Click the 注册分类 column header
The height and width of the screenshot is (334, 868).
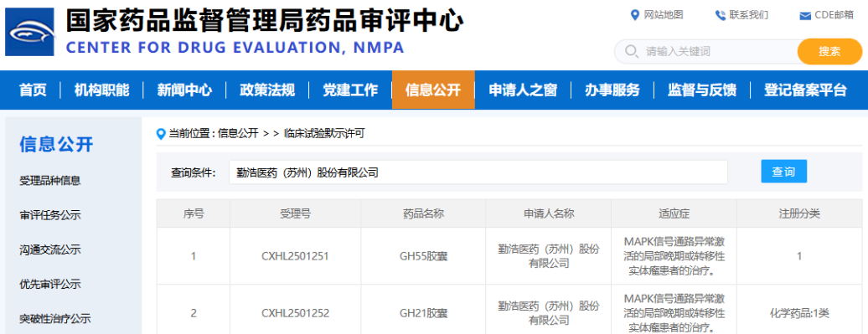coord(799,213)
